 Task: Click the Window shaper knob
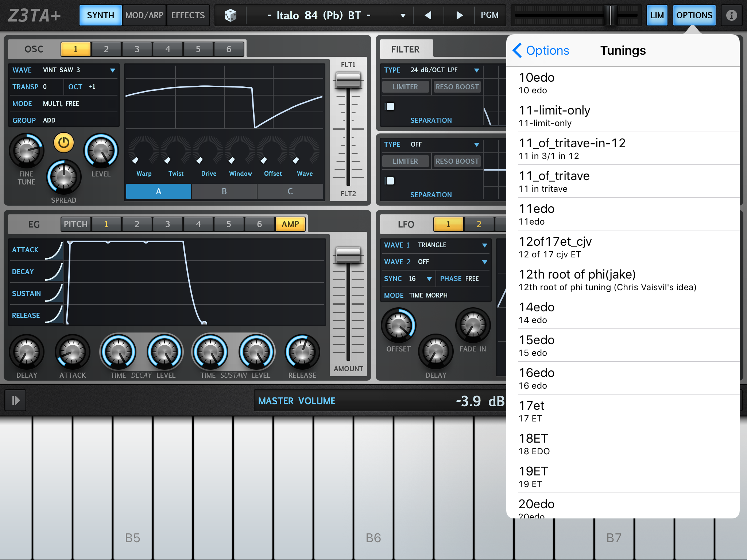point(240,151)
